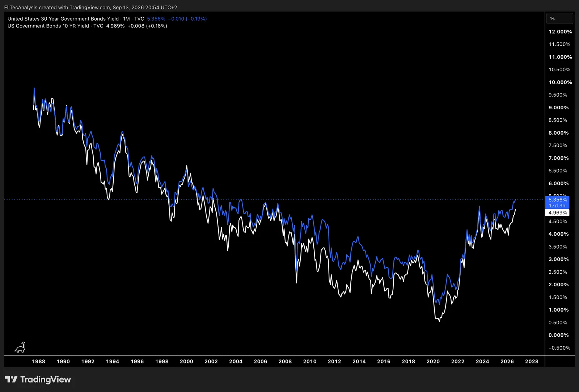579x392 pixels.
Task: Click the dinosaur icon in chart corner
Action: coord(20,347)
